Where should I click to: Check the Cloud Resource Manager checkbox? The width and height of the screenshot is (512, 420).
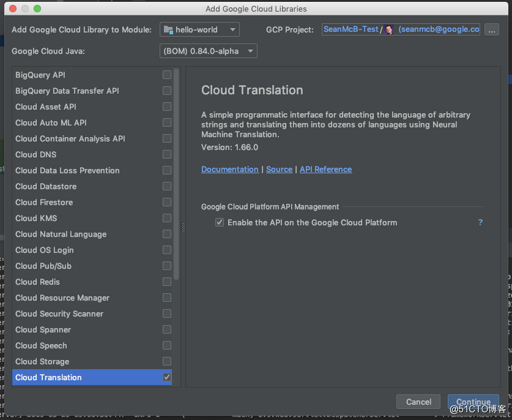point(167,298)
